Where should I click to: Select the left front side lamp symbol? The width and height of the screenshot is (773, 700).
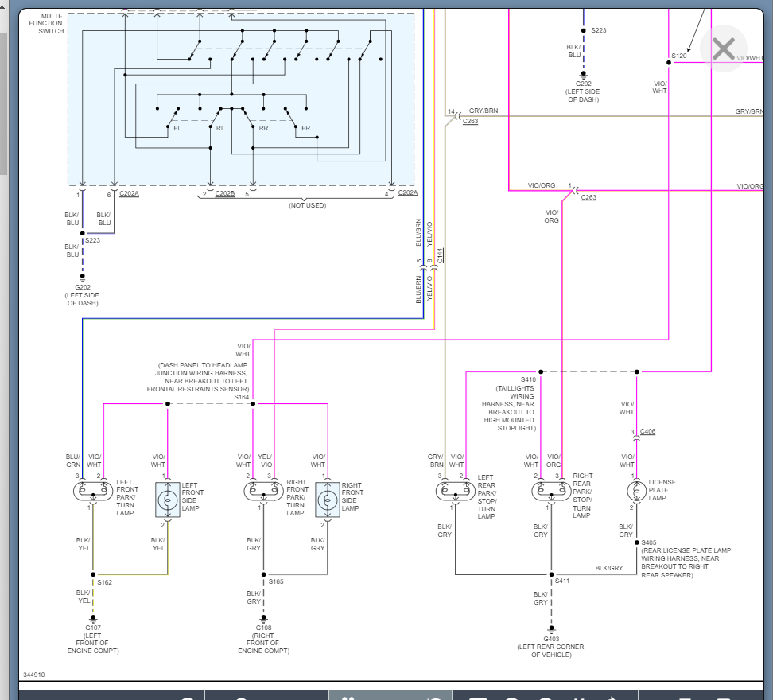168,500
